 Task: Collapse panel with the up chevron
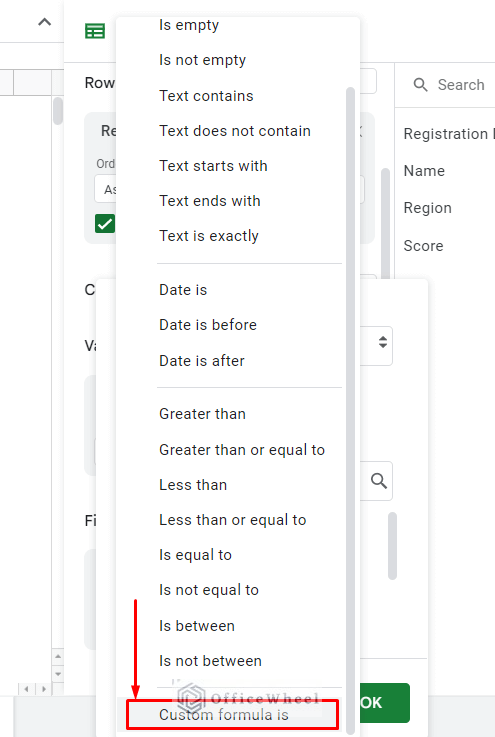[x=45, y=22]
